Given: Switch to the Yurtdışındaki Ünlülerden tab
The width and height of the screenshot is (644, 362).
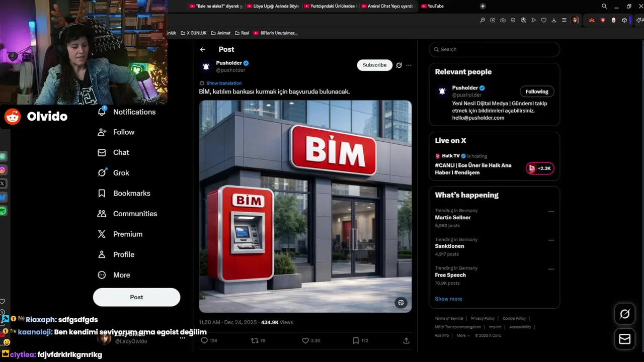Looking at the screenshot, I should (x=330, y=6).
